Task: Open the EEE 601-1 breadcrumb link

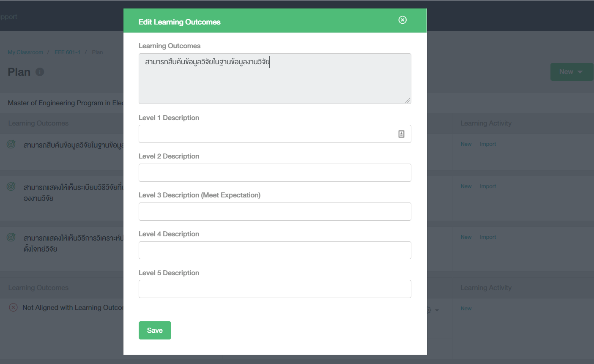Action: click(67, 52)
